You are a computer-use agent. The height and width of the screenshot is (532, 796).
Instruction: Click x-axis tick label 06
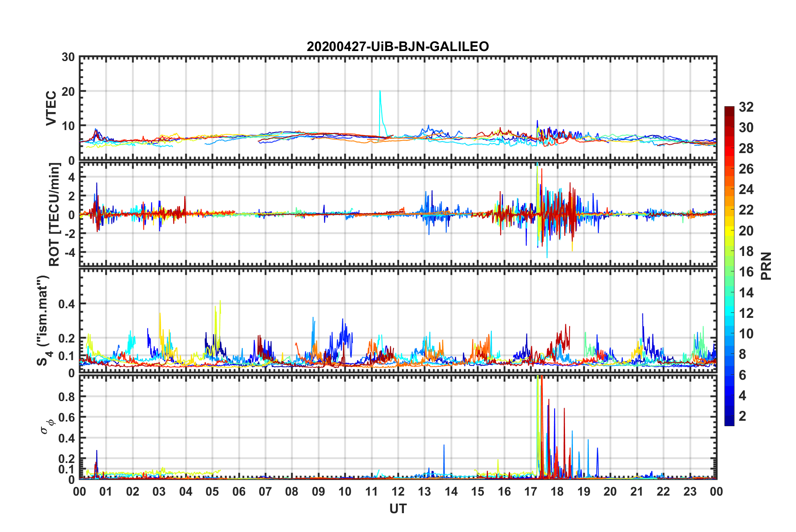pyautogui.click(x=239, y=491)
